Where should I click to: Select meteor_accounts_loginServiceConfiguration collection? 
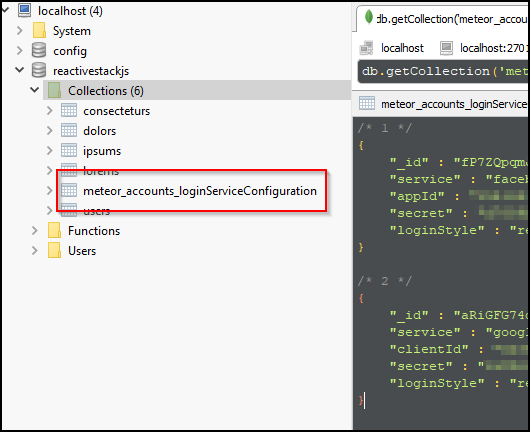pyautogui.click(x=200, y=191)
